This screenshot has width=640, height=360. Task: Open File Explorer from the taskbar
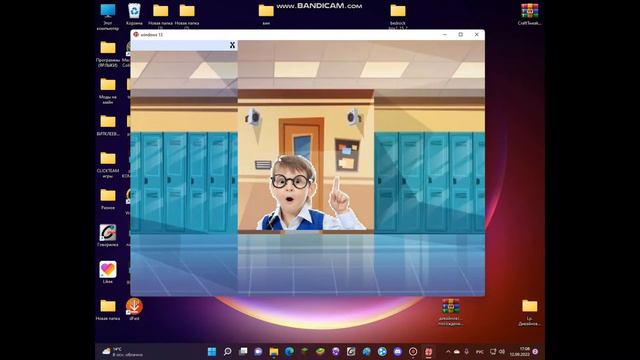click(x=274, y=351)
